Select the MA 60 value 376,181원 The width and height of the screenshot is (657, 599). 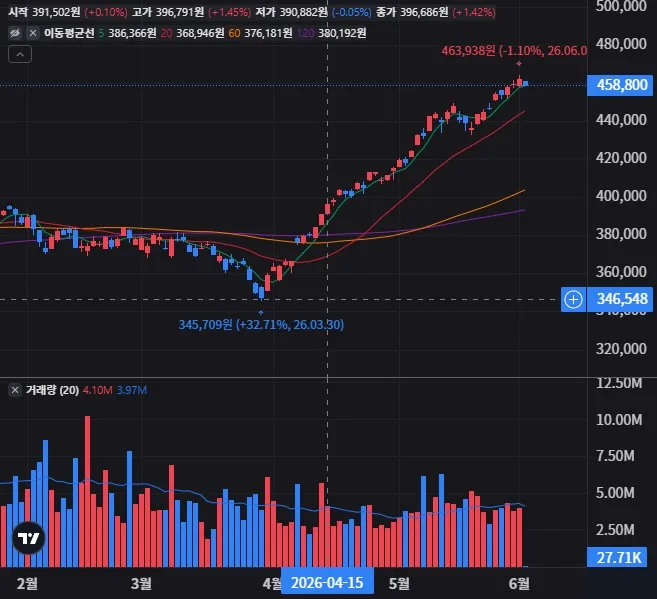(x=268, y=33)
